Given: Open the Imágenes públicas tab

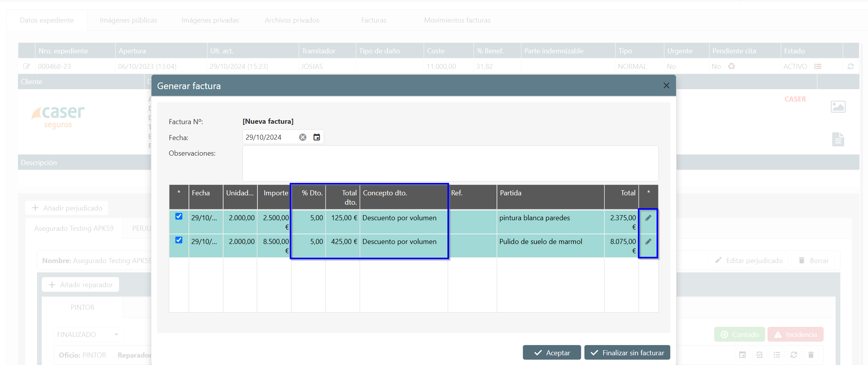Looking at the screenshot, I should [129, 20].
